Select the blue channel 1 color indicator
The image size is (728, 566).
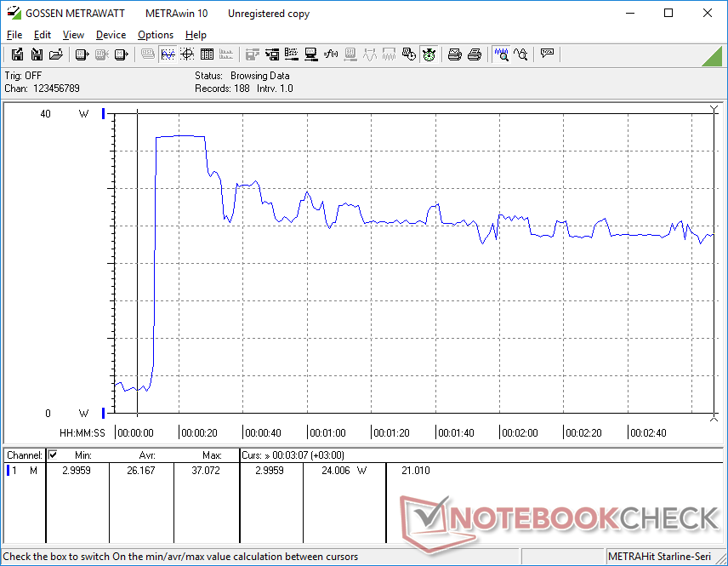(x=8, y=471)
